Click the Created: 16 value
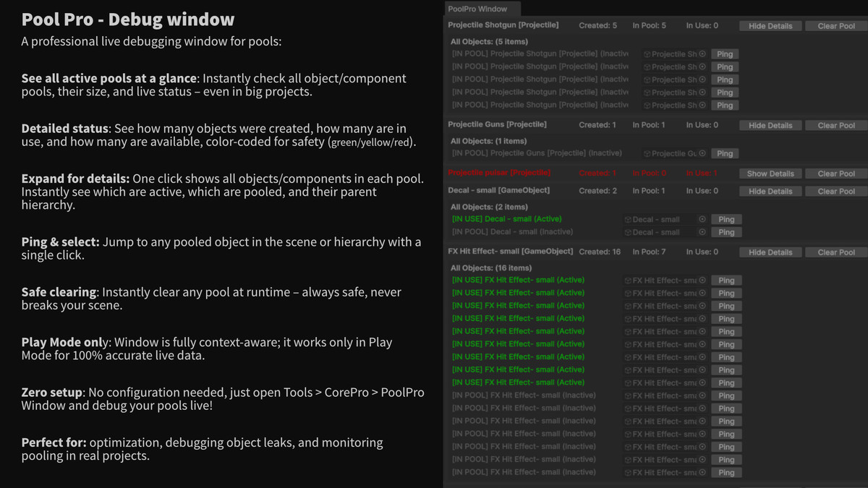The width and height of the screenshot is (868, 488). [600, 252]
